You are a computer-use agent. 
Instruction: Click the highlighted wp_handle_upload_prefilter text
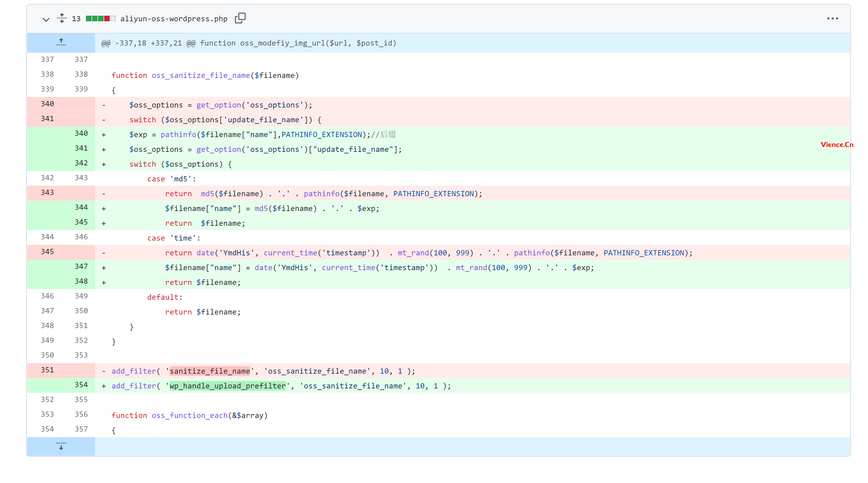(x=227, y=386)
